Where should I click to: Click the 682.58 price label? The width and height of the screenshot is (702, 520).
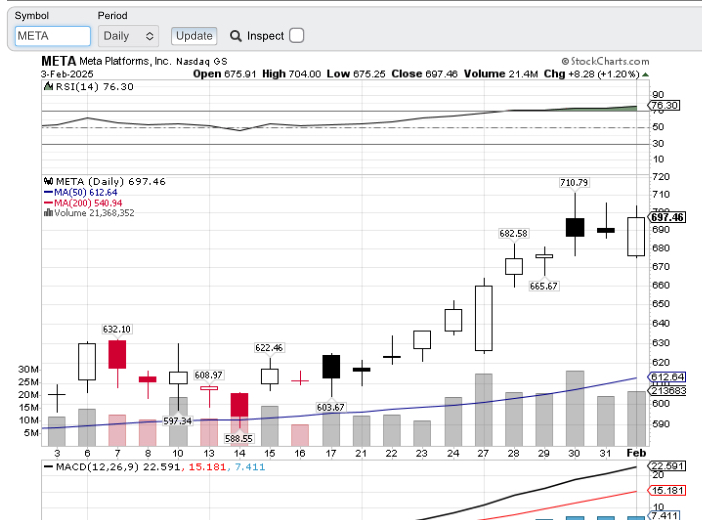click(x=514, y=233)
